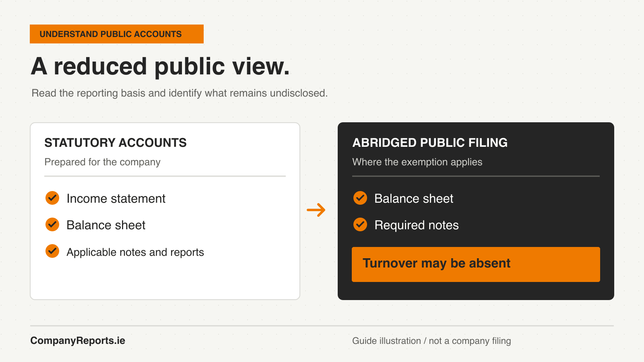This screenshot has height=362, width=644.
Task: Click the "Abridged Public Filing" card heading
Action: coord(430,143)
